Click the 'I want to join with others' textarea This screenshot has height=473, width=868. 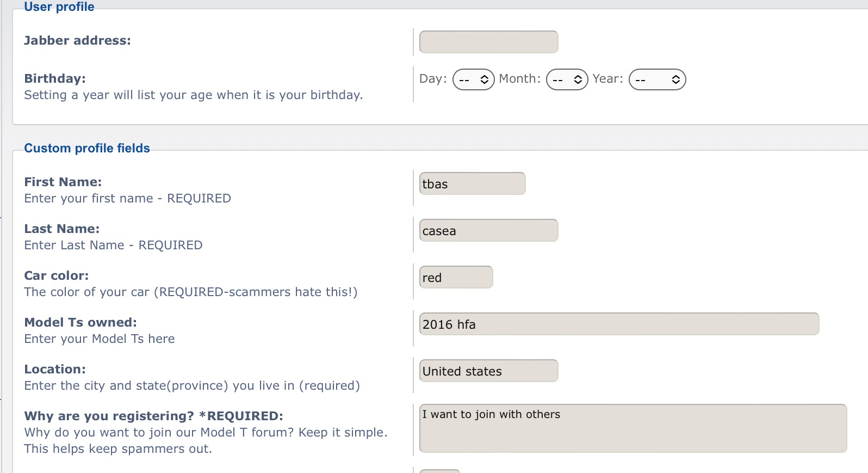coord(633,428)
